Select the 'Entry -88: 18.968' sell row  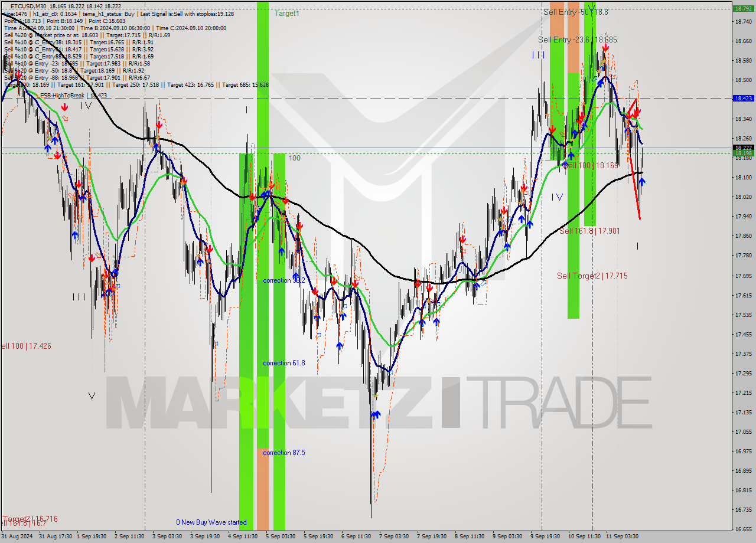coord(77,77)
